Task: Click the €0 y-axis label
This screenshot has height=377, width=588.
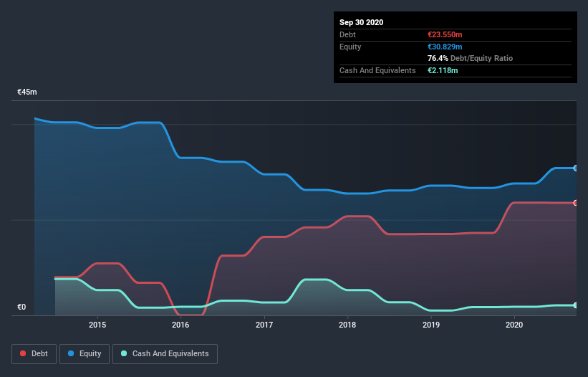Action: pyautogui.click(x=21, y=307)
